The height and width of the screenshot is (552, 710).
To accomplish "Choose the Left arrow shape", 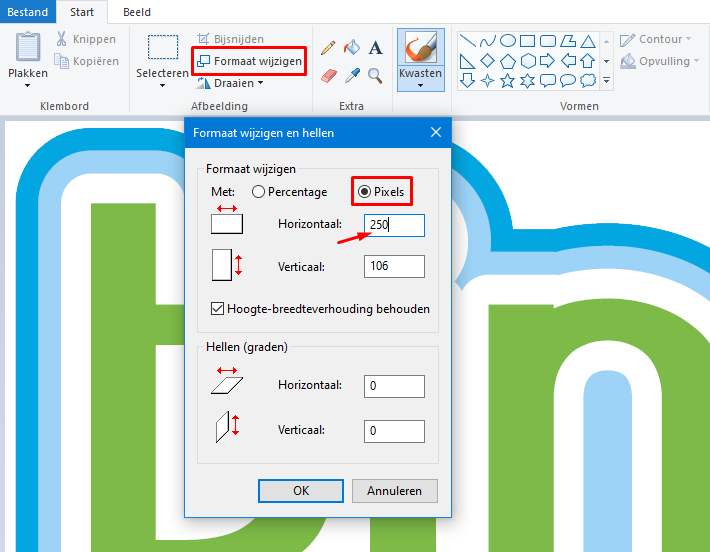I will click(568, 60).
